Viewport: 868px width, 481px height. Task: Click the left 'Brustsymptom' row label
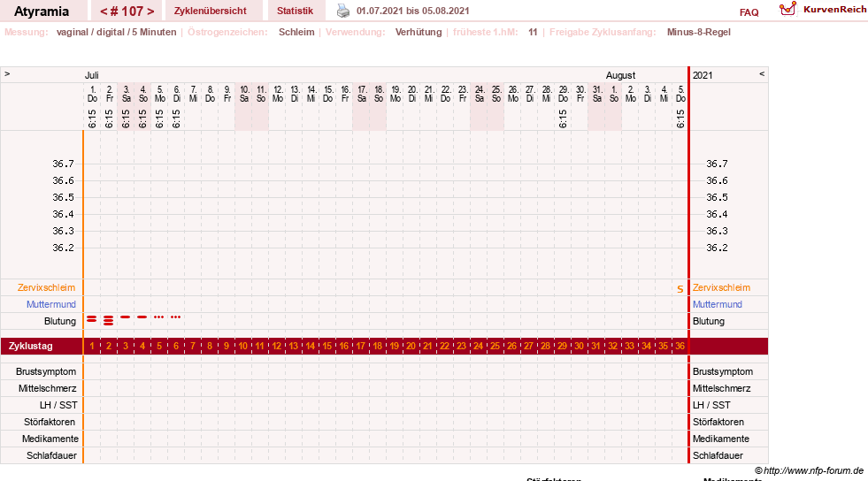coord(46,371)
